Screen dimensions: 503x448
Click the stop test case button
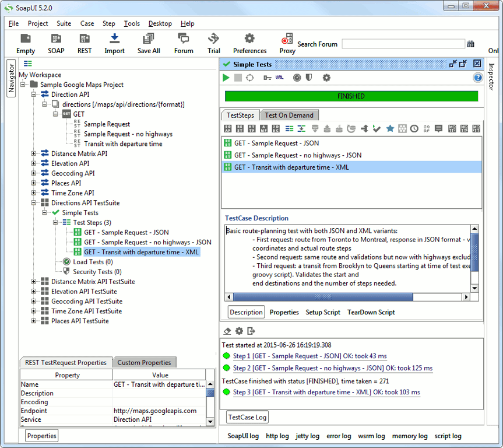tap(238, 78)
